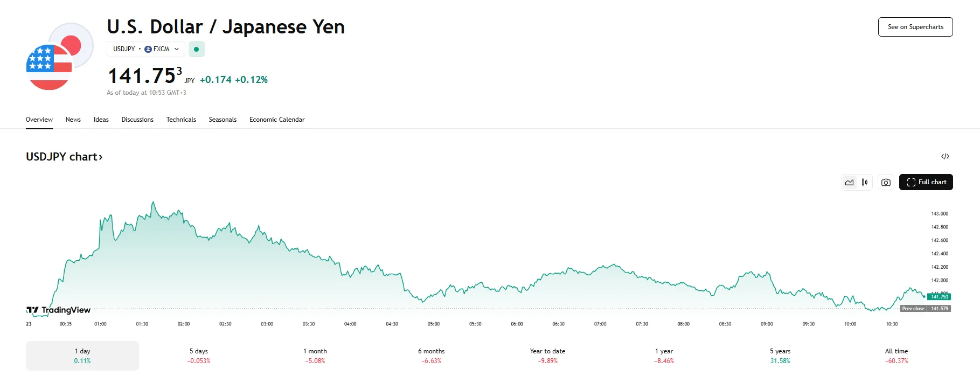Open the embed code icon

coord(945,157)
